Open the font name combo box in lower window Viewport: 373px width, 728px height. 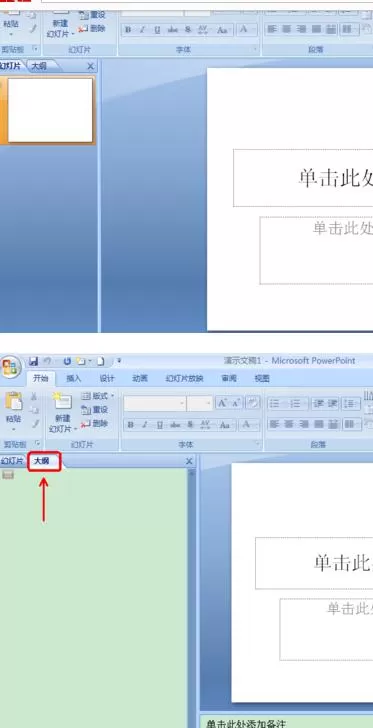(155, 403)
